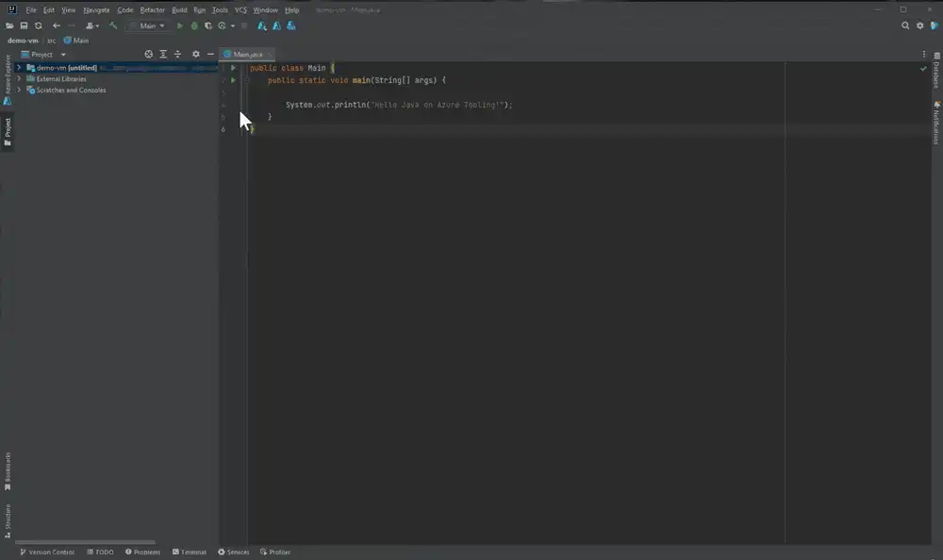Open the Refactor menu

[x=152, y=10]
